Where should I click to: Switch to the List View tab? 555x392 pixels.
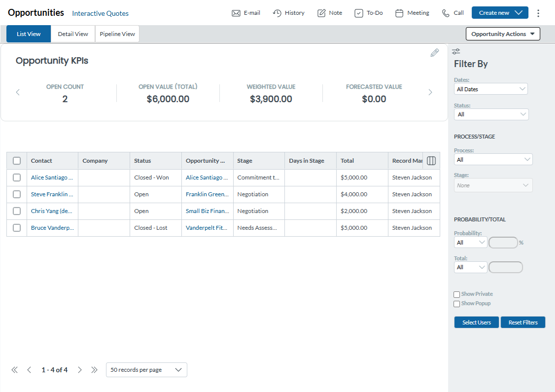point(29,34)
